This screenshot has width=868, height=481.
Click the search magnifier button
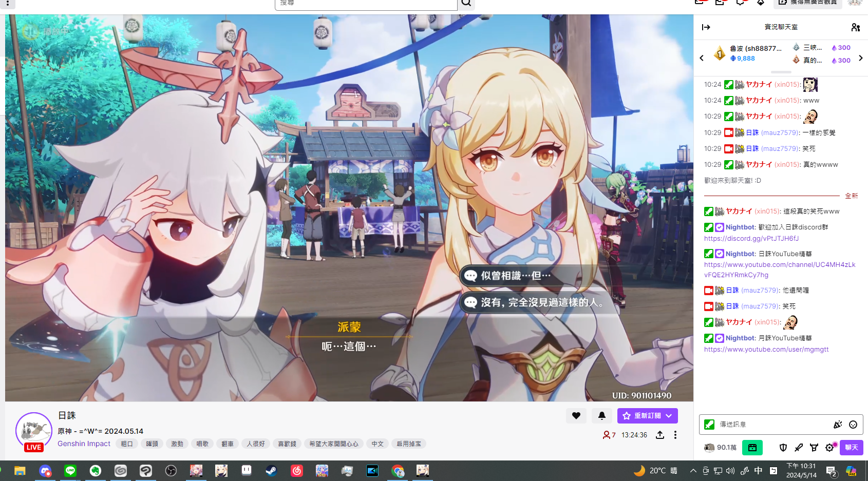pyautogui.click(x=466, y=4)
